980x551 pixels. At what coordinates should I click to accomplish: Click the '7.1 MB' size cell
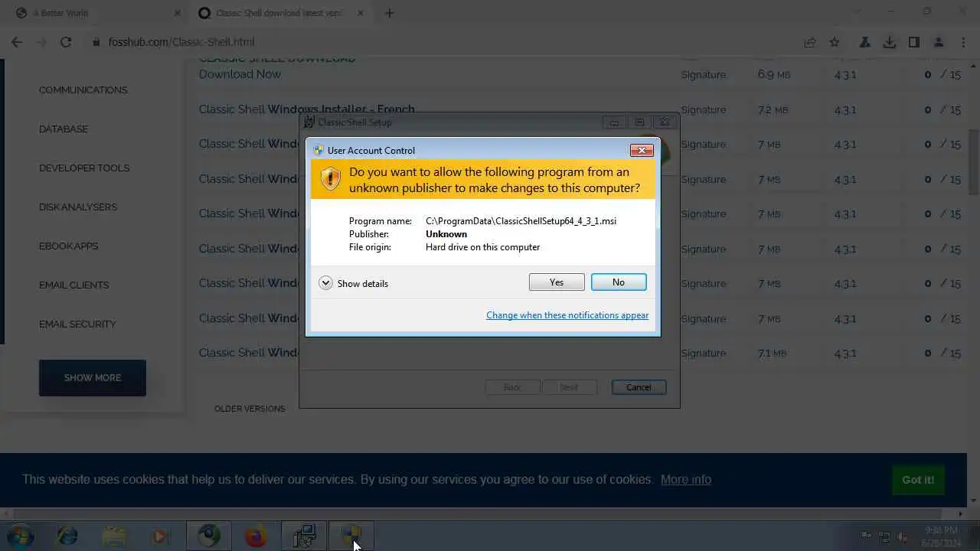click(x=773, y=354)
